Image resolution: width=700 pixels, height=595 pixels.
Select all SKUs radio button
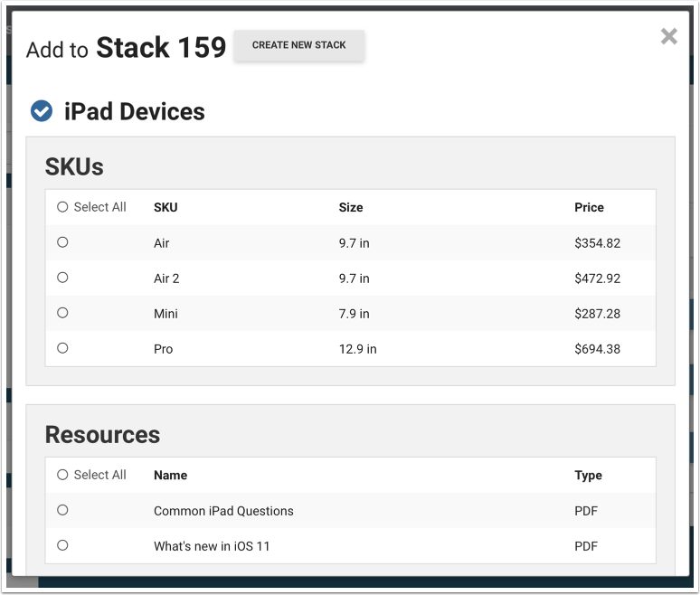[62, 207]
